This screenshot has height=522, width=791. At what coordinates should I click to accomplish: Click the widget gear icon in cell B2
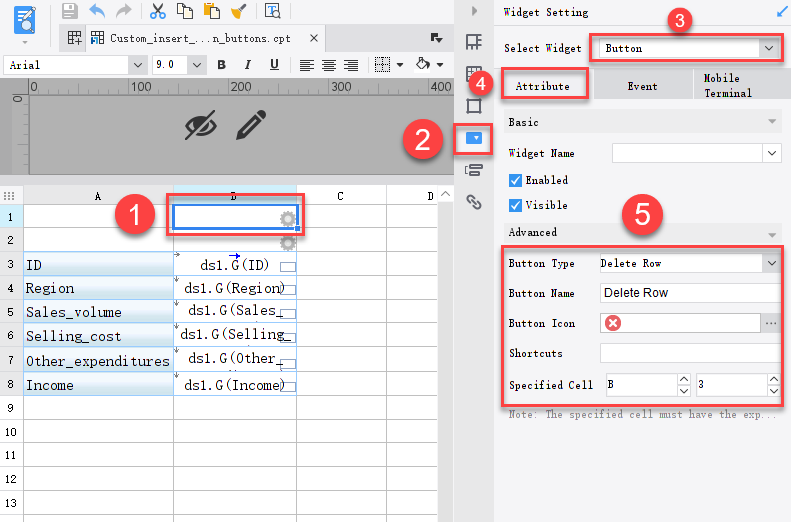pos(288,243)
